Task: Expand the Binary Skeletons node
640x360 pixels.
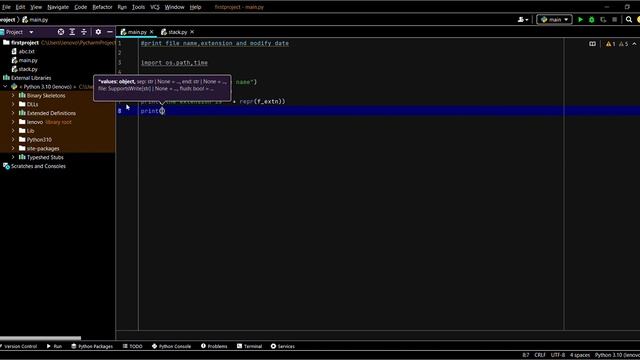Action: tap(13, 96)
